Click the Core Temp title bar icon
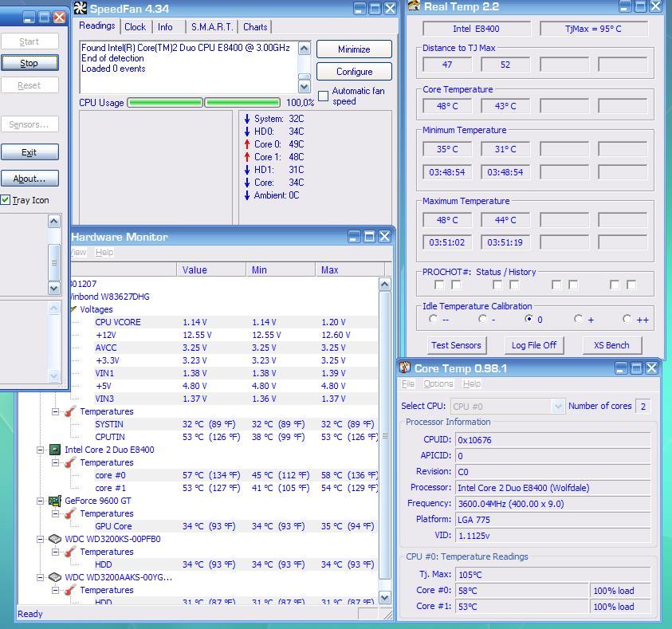The image size is (672, 629). [x=405, y=368]
